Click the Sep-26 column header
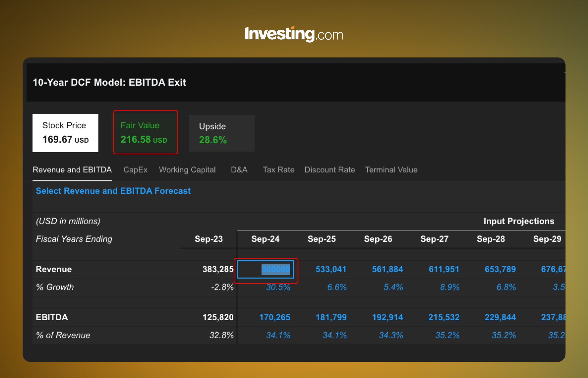This screenshot has height=378, width=588. pyautogui.click(x=378, y=239)
